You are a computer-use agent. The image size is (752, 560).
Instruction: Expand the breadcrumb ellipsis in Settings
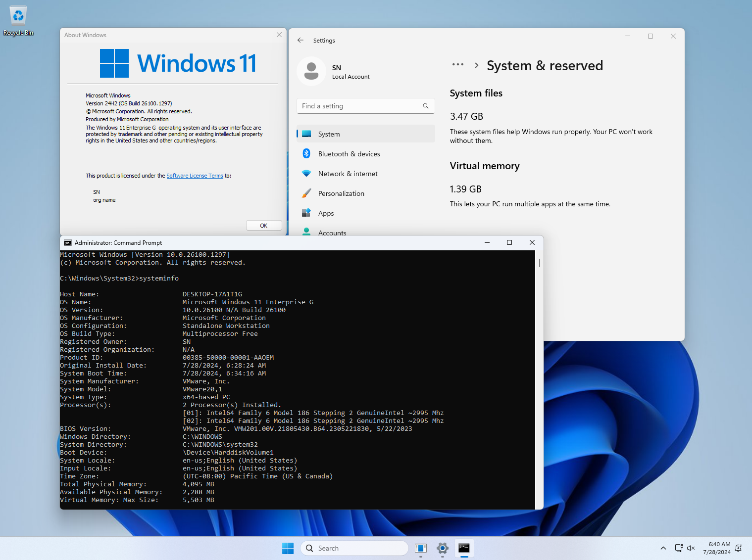click(458, 65)
